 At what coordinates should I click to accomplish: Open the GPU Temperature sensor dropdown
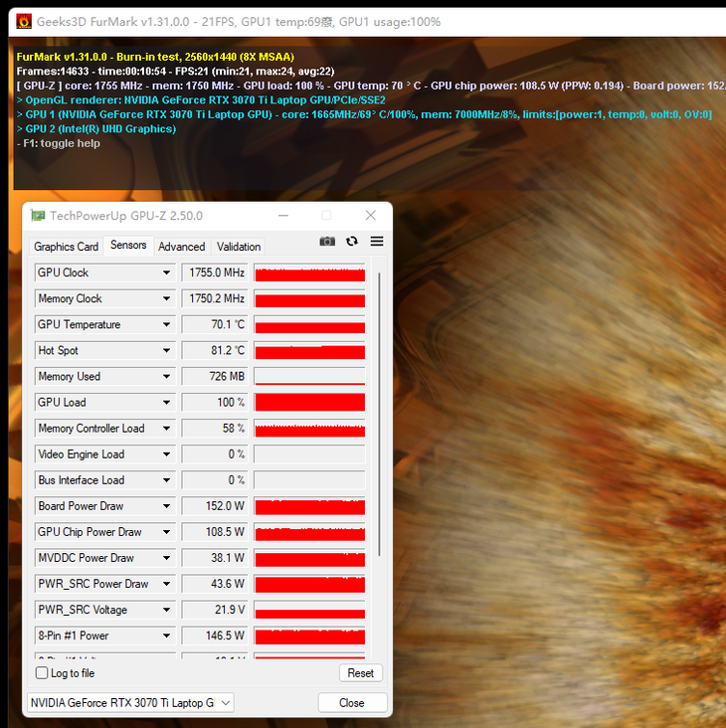(166, 324)
